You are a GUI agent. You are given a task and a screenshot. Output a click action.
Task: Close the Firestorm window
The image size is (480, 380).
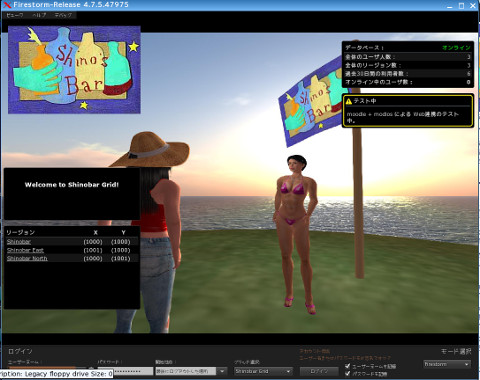[x=473, y=6]
